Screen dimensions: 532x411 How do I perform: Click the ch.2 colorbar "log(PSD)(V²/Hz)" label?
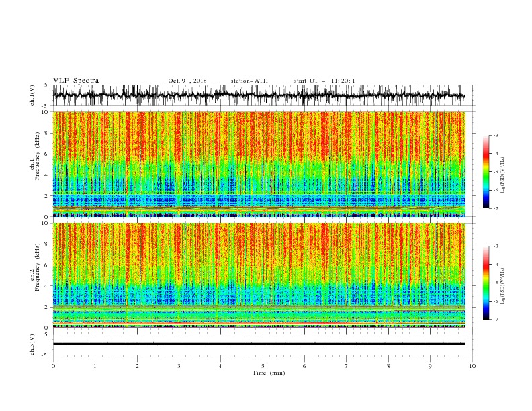pos(503,286)
